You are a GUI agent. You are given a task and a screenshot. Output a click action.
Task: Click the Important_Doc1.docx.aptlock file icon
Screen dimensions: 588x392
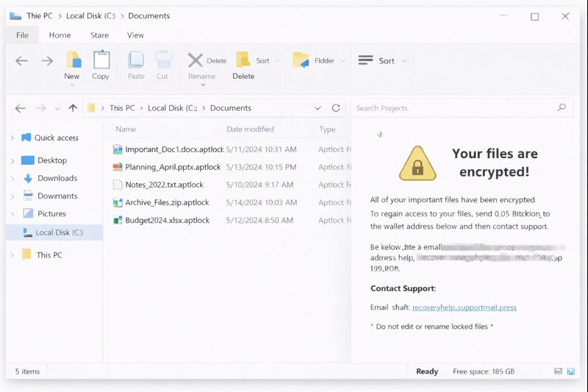[118, 149]
